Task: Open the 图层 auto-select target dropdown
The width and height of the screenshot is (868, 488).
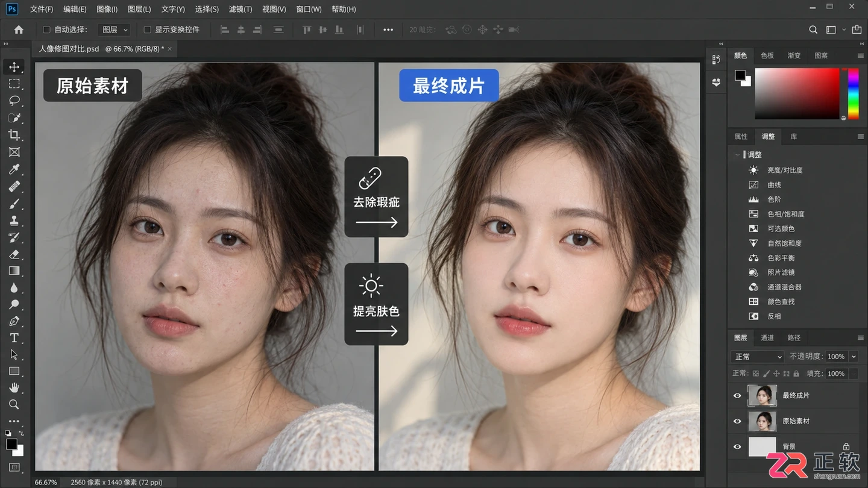Action: pyautogui.click(x=115, y=30)
